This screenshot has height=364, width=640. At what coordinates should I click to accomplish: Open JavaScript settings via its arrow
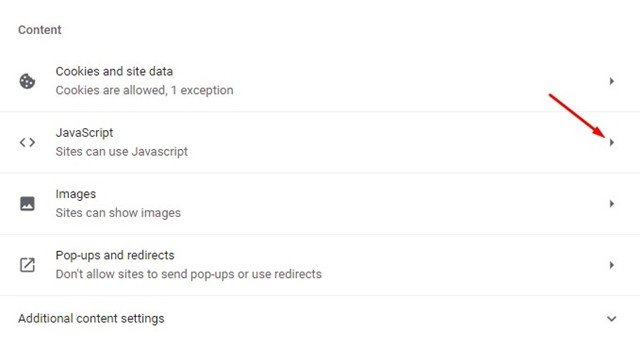pos(611,142)
